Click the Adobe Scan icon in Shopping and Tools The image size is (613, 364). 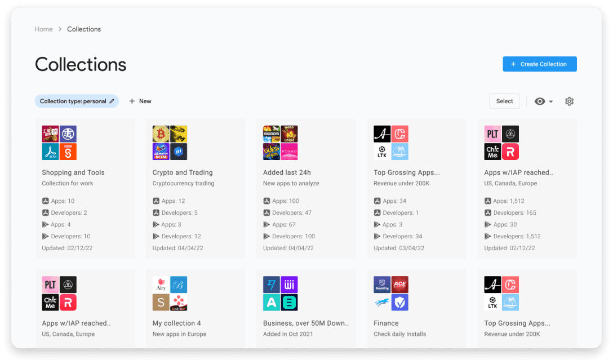[x=50, y=152]
